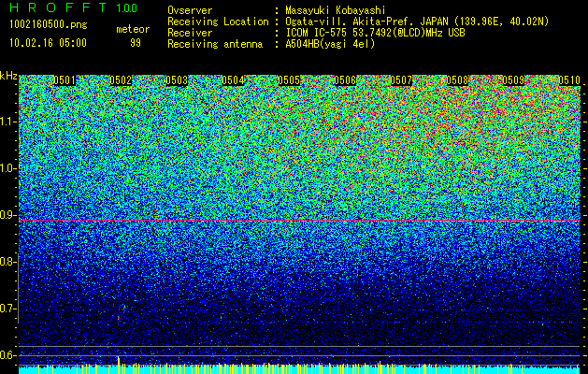588x374 pixels.
Task: Click the 0504 time marker label
Action: (233, 80)
